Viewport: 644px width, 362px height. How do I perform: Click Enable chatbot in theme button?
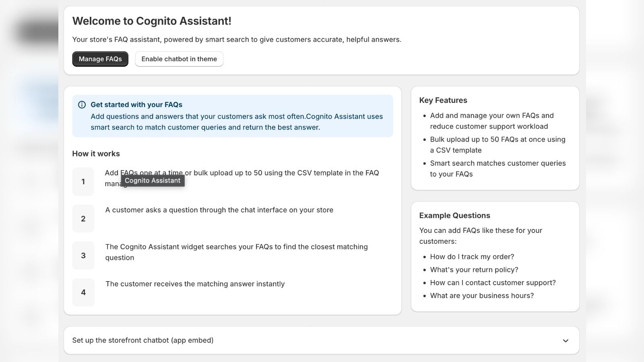tap(179, 59)
